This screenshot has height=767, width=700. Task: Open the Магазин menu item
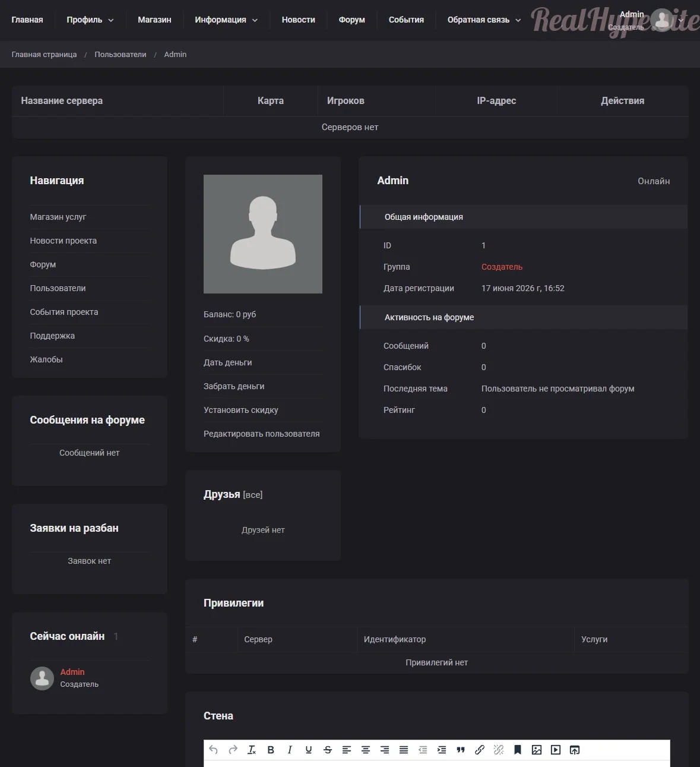pyautogui.click(x=154, y=20)
